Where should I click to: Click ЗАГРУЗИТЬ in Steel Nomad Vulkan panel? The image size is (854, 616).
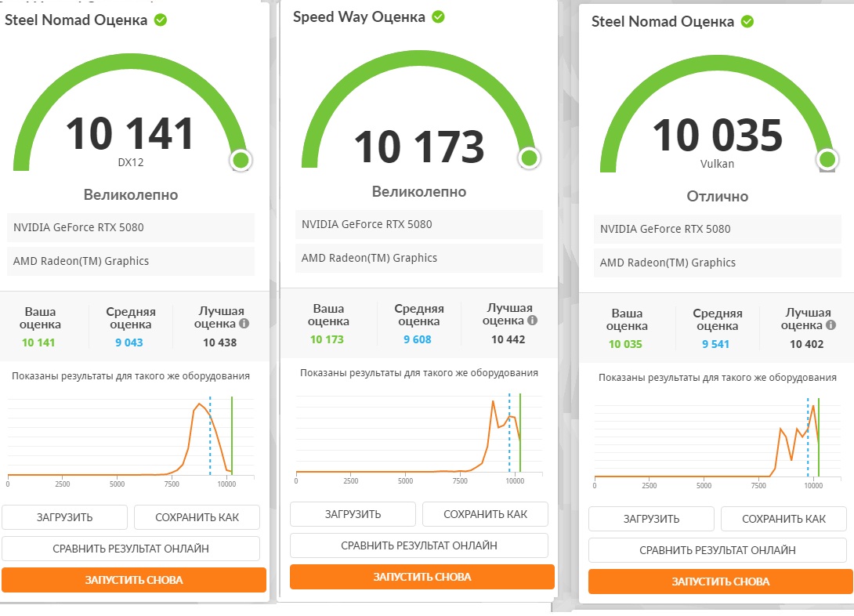tap(651, 519)
